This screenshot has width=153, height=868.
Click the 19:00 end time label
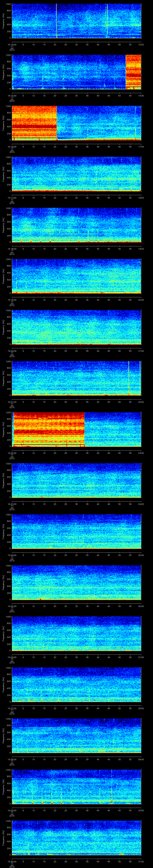(x=141, y=249)
